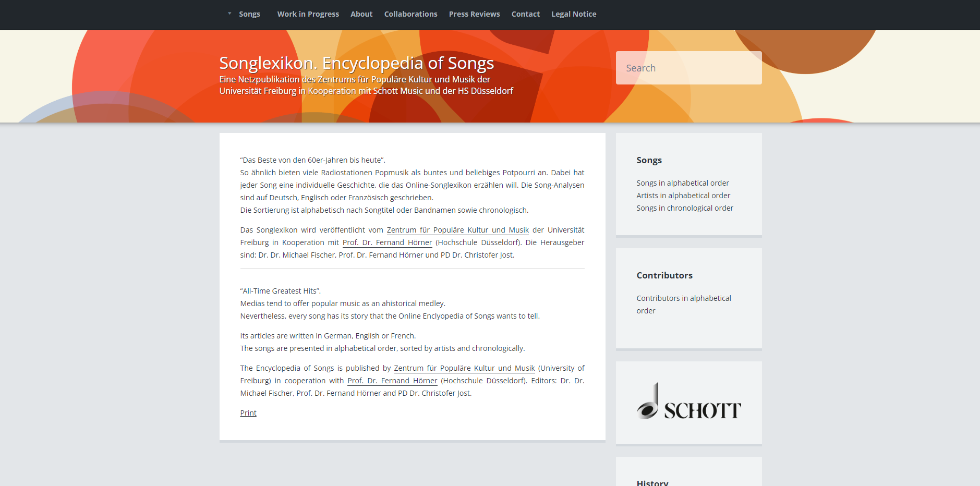Image resolution: width=980 pixels, height=486 pixels.
Task: Open Songs in alphabetical order
Action: (682, 183)
